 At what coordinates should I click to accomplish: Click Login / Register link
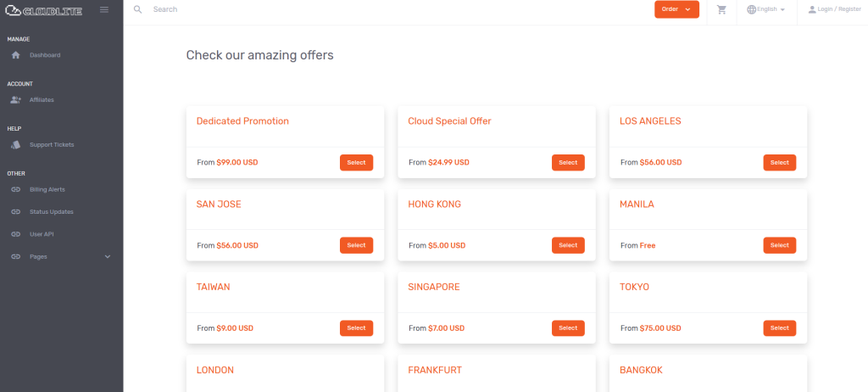[835, 9]
